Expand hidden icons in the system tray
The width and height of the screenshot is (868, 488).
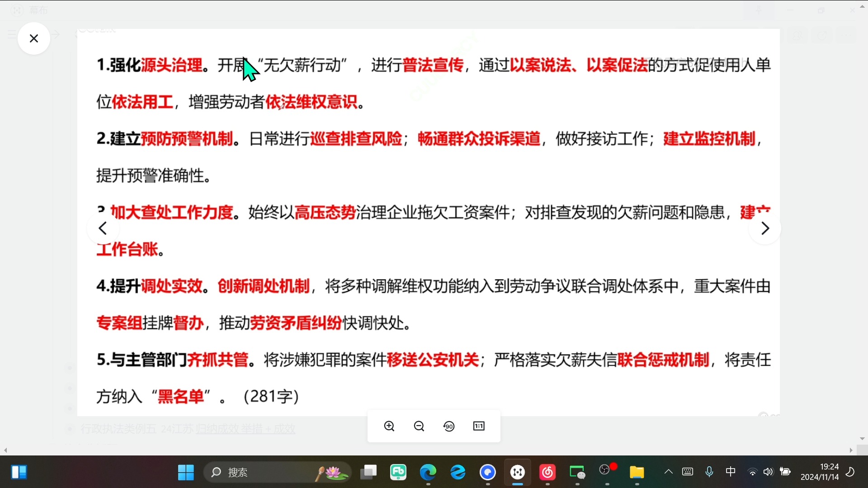(x=668, y=472)
